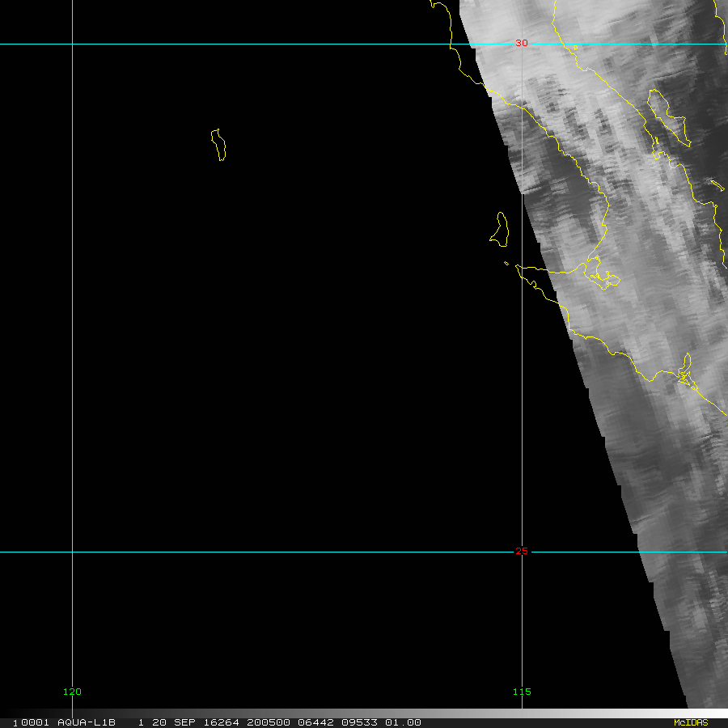This screenshot has width=728, height=728.
Task: Click the tiny islet outline below coastal island
Action: [x=506, y=263]
